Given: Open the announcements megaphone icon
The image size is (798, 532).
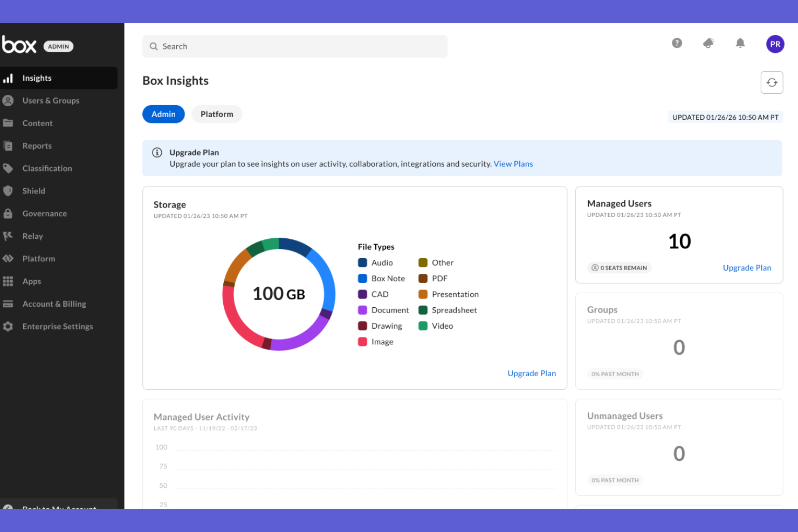Looking at the screenshot, I should [x=708, y=43].
